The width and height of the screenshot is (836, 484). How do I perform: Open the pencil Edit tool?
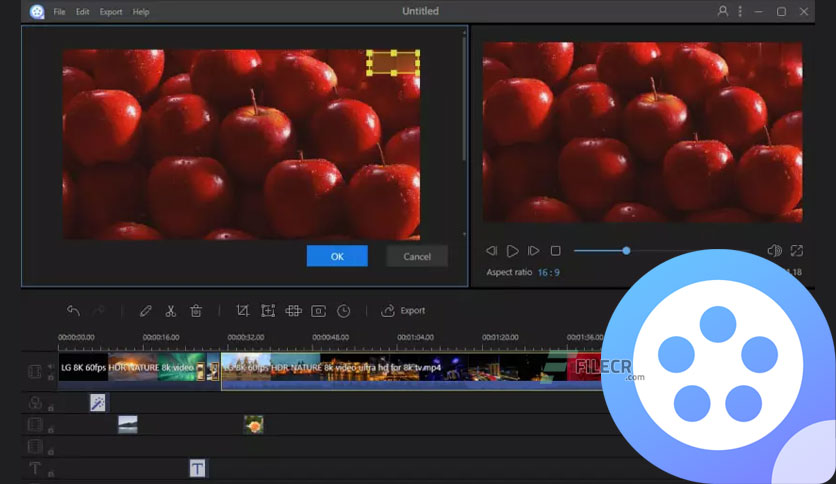pyautogui.click(x=146, y=311)
